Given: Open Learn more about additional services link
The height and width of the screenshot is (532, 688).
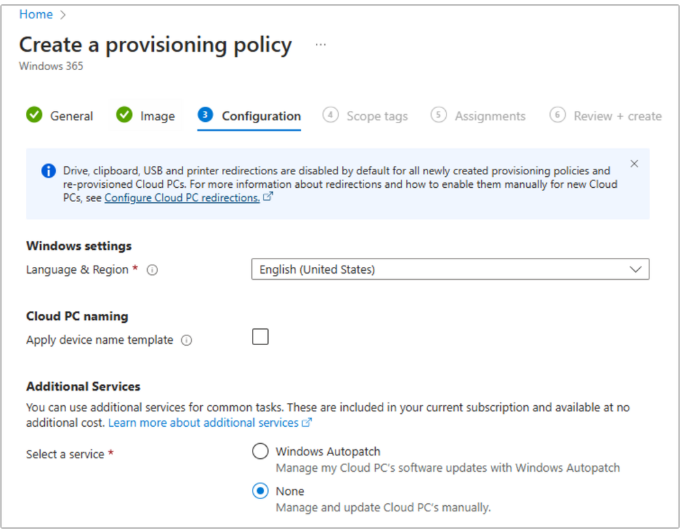Looking at the screenshot, I should [x=204, y=423].
